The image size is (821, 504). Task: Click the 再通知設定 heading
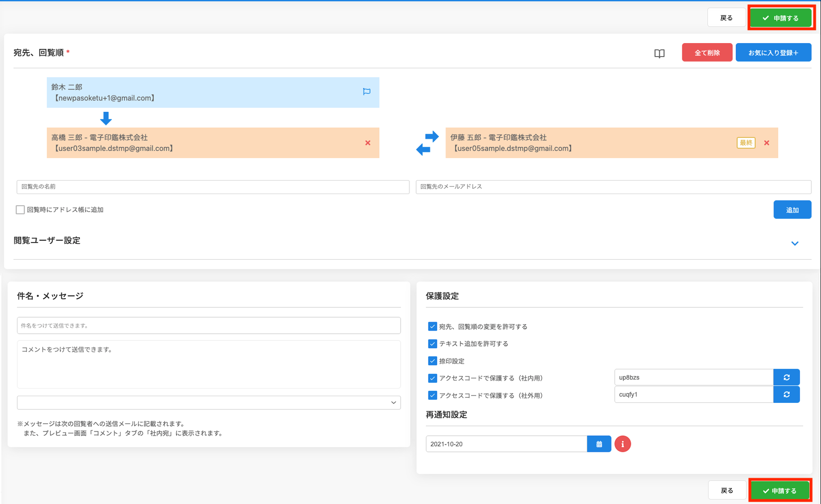tap(446, 415)
